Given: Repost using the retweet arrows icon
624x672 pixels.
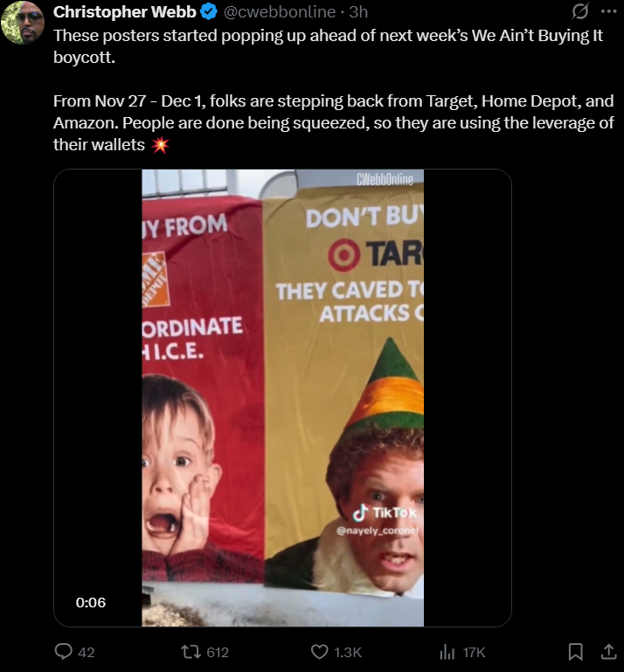Looking at the screenshot, I should [x=191, y=652].
